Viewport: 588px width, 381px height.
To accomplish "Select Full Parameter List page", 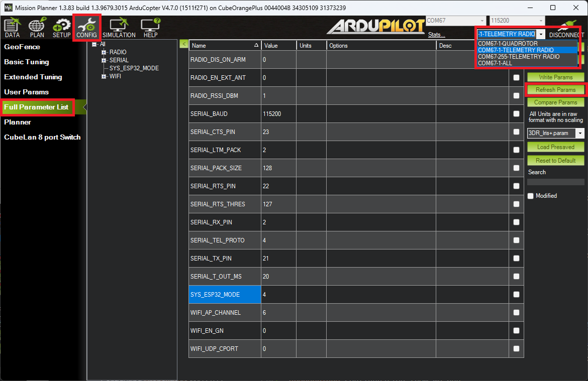I will (x=36, y=107).
